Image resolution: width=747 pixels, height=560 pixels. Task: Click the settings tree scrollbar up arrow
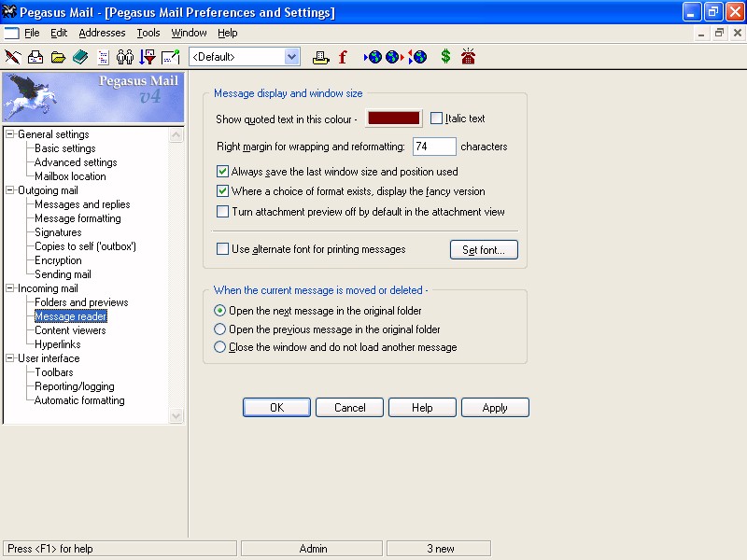pyautogui.click(x=176, y=135)
